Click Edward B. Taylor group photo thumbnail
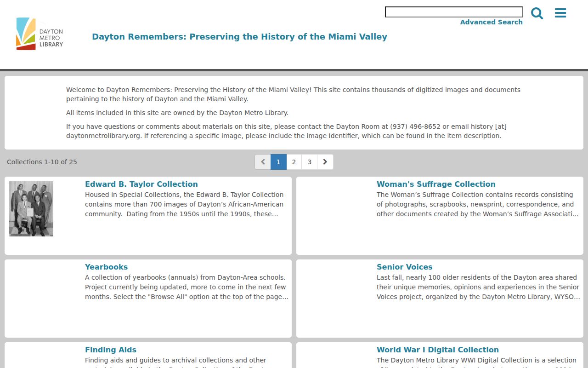This screenshot has height=368, width=588. (31, 209)
